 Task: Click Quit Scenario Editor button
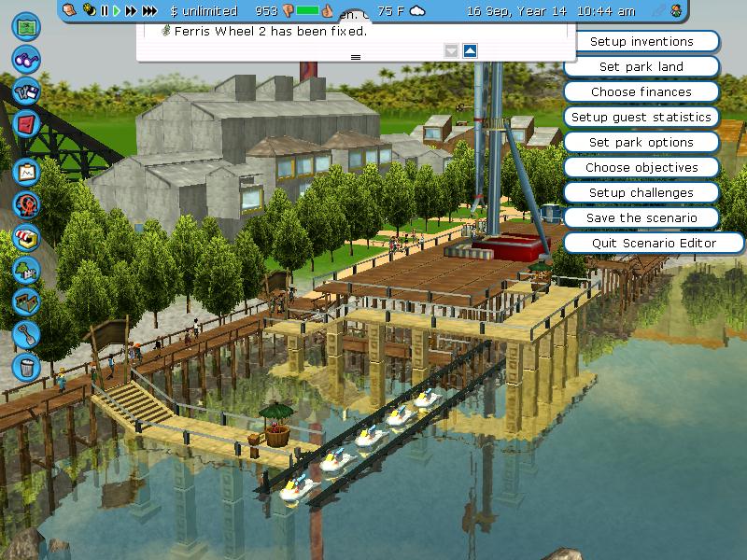point(641,244)
